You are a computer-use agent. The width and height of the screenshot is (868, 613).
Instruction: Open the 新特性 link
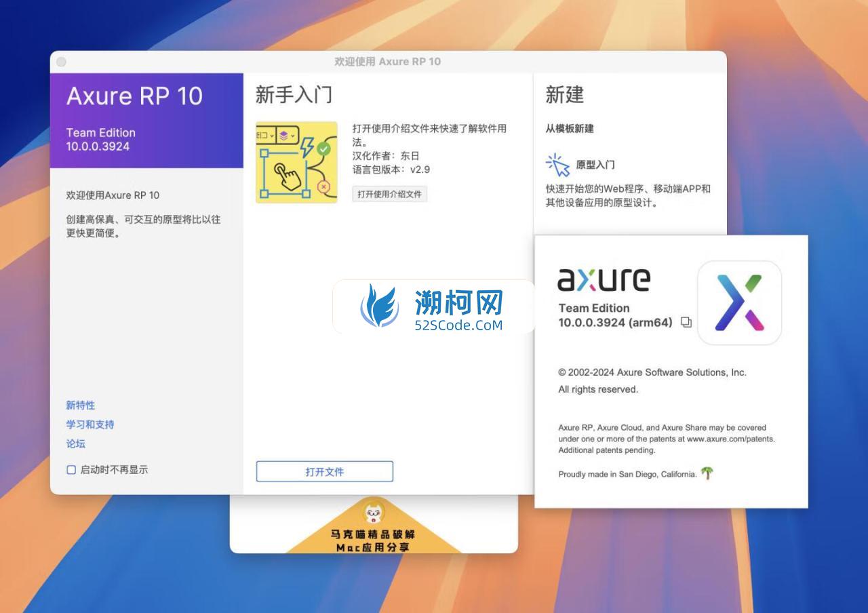click(x=80, y=405)
